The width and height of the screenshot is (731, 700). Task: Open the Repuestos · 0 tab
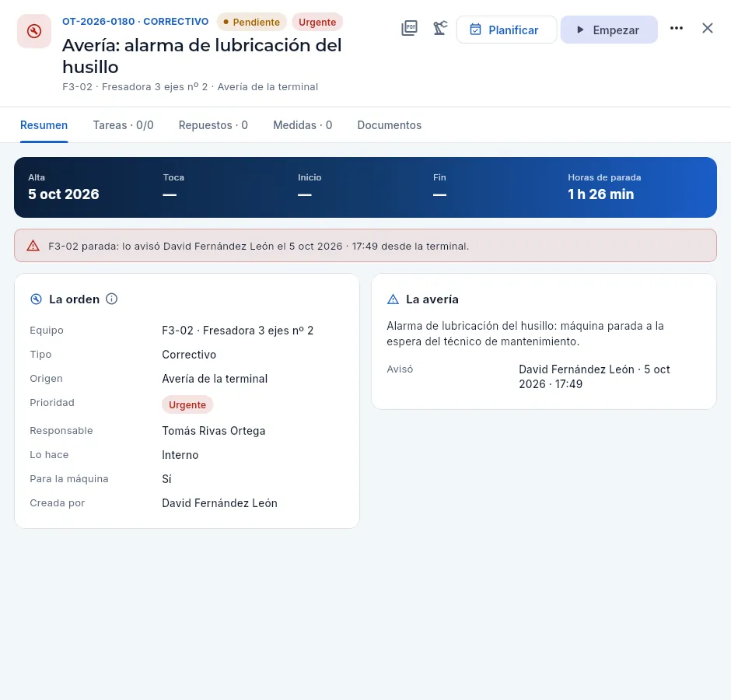click(x=213, y=125)
